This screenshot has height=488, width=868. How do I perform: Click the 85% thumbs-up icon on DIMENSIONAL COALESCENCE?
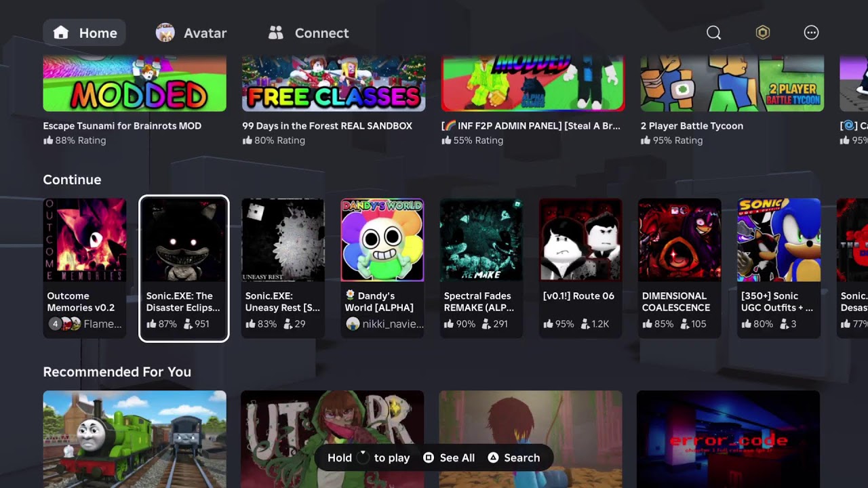[x=646, y=324]
